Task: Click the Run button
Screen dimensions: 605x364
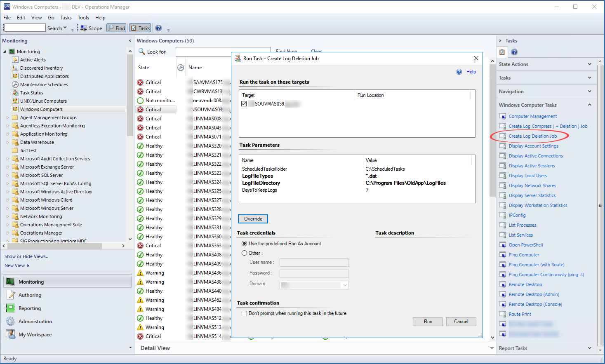Action: 428,322
